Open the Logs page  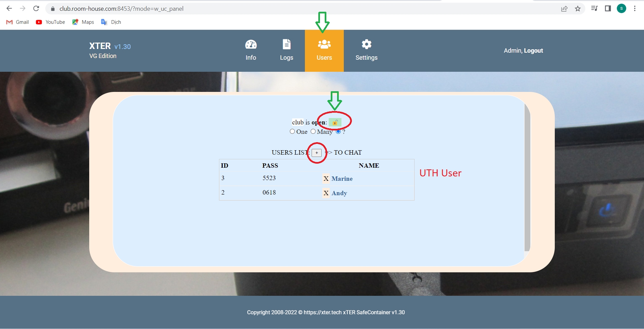click(x=286, y=50)
